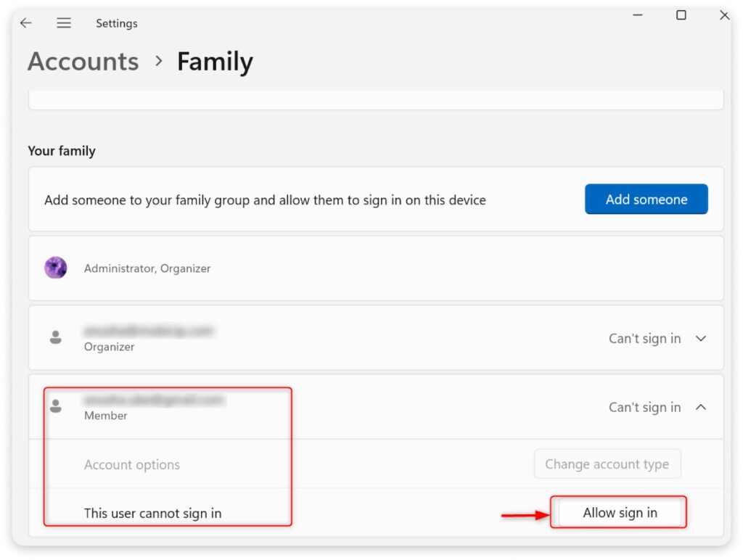This screenshot has width=743, height=560.
Task: Click the Change account type button
Action: [x=607, y=464]
